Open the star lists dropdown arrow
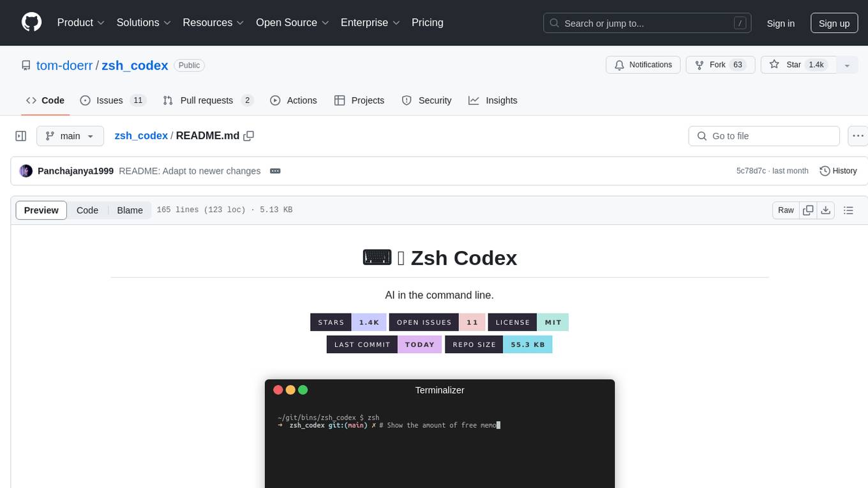The height and width of the screenshot is (488, 868). (x=847, y=65)
